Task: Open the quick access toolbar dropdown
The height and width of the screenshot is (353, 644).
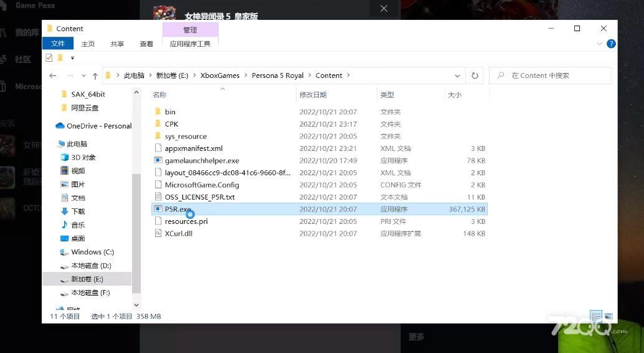Action: (x=72, y=58)
